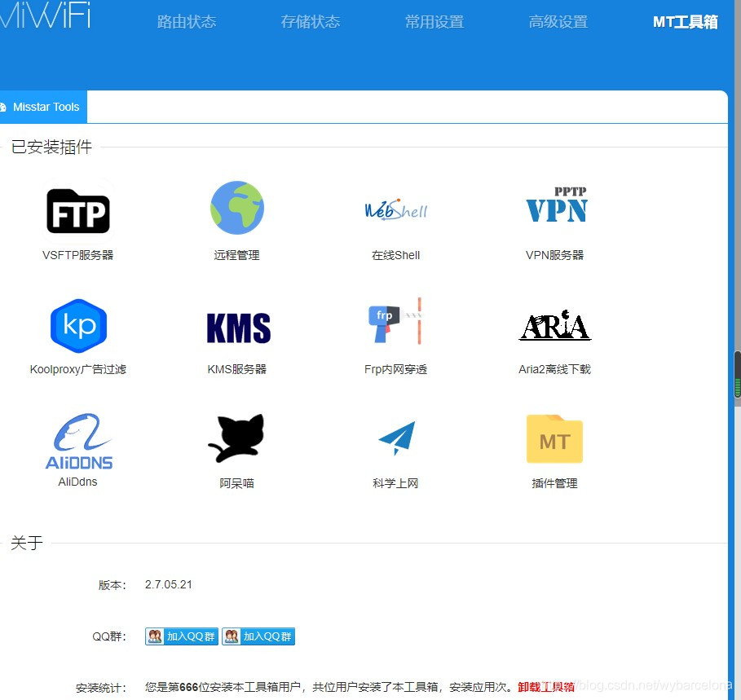The height and width of the screenshot is (700, 741).
Task: Click the 插件管理 label
Action: pos(555,483)
